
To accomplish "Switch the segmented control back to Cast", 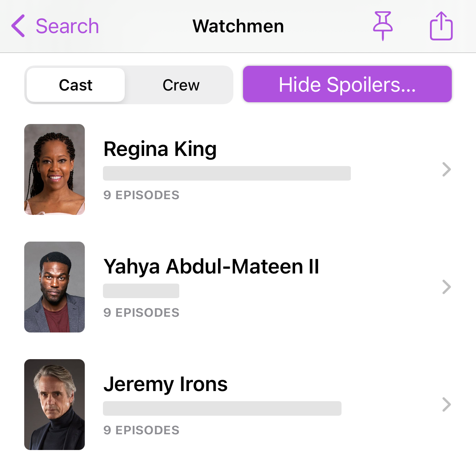I will coord(75,85).
